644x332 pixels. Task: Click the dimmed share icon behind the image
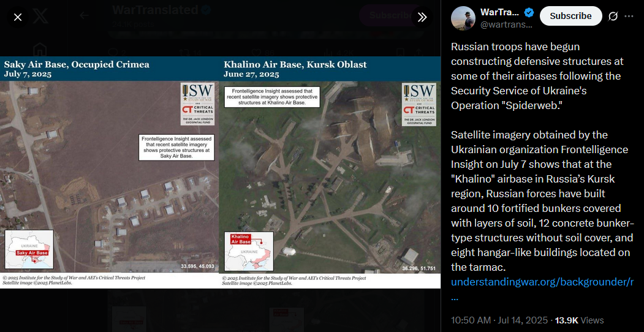[418, 53]
